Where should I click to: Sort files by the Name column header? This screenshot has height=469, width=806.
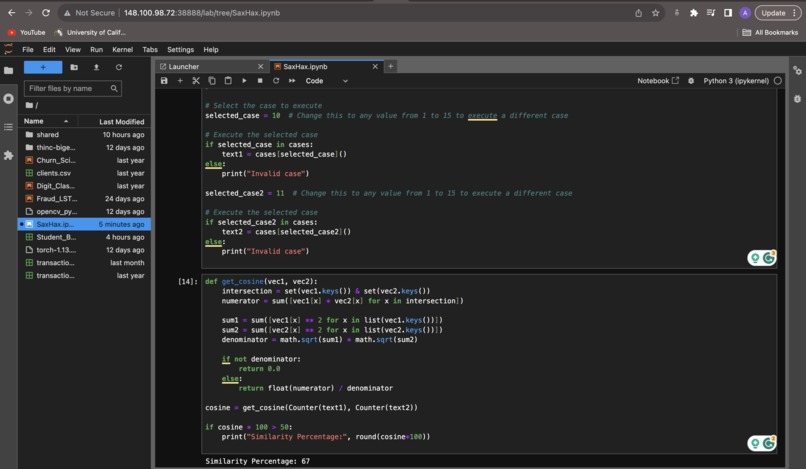[35, 121]
